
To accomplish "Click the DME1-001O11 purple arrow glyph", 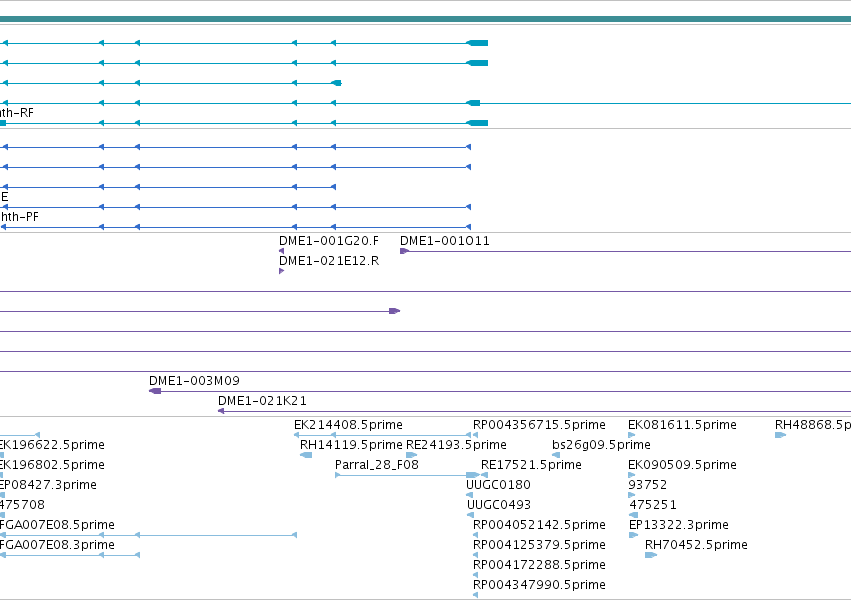I will (404, 251).
